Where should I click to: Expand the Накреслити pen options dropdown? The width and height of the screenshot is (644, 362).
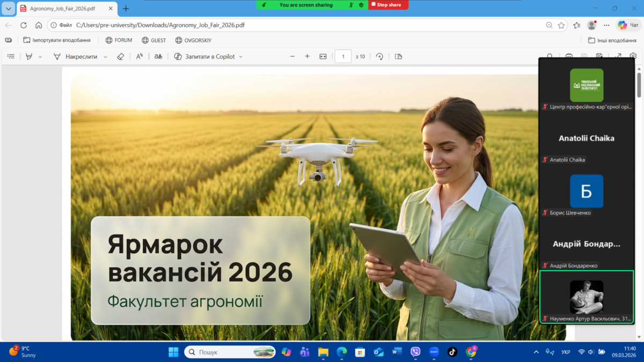click(x=106, y=57)
